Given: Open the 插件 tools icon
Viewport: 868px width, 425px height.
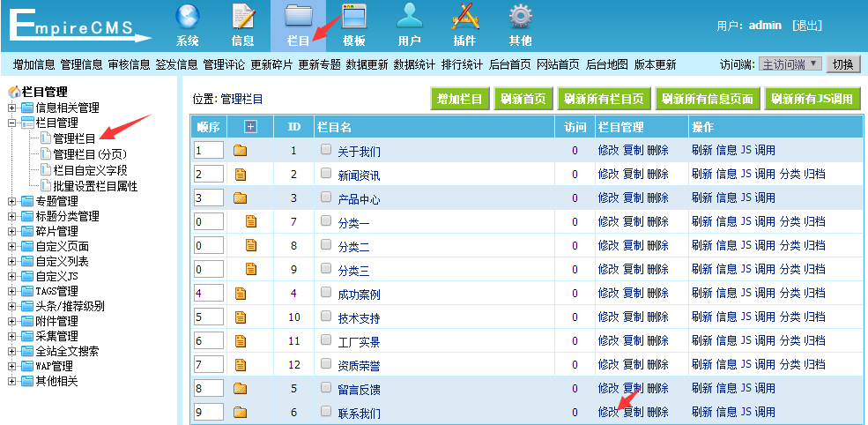Looking at the screenshot, I should point(464,18).
